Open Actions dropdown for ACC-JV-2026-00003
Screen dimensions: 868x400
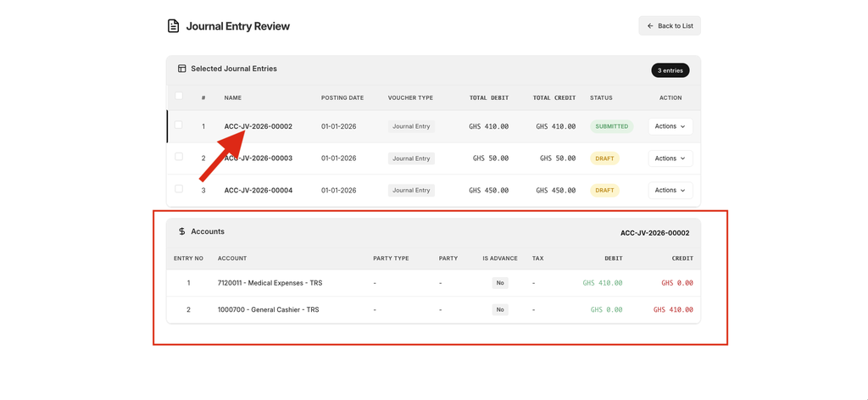(670, 158)
